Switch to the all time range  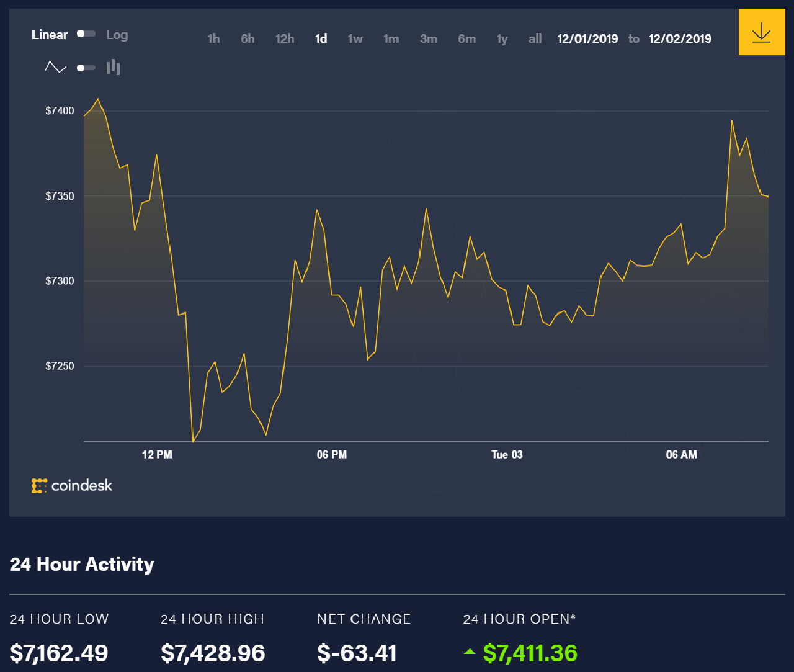click(535, 38)
